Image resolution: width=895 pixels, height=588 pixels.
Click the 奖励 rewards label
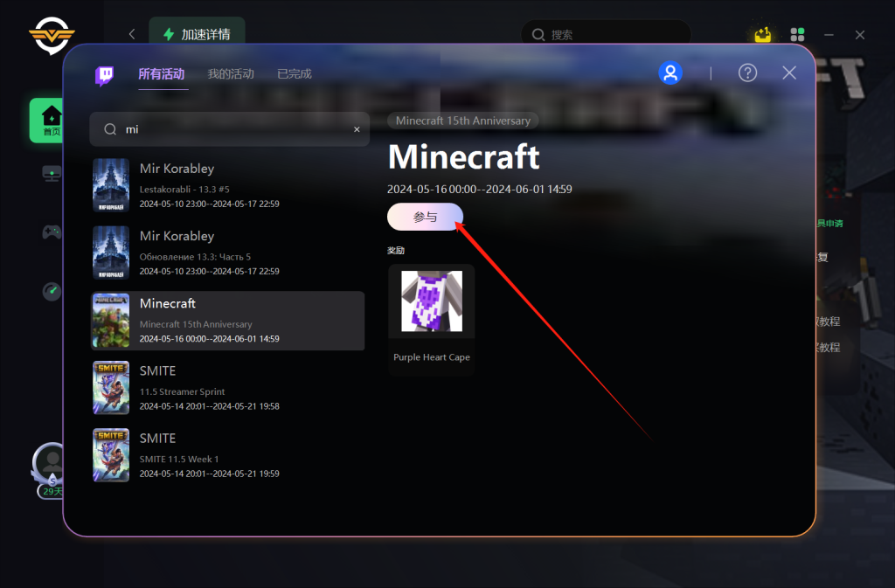(x=396, y=251)
